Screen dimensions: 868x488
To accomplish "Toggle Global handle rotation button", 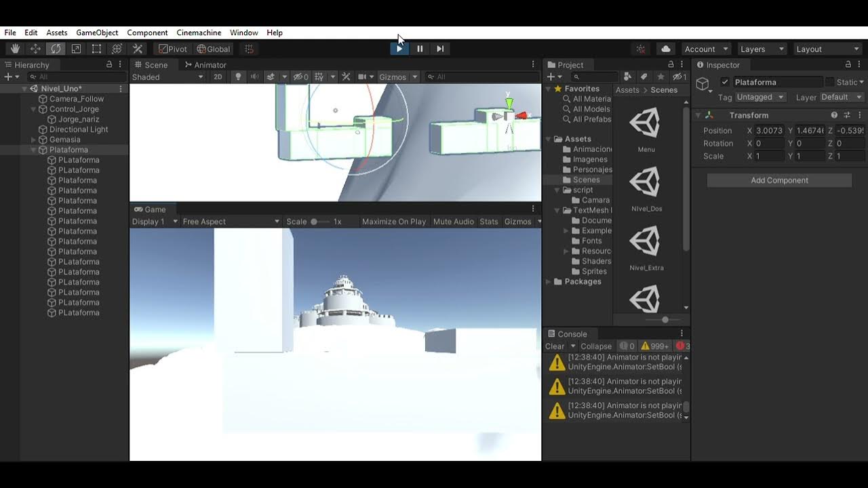I will (214, 49).
